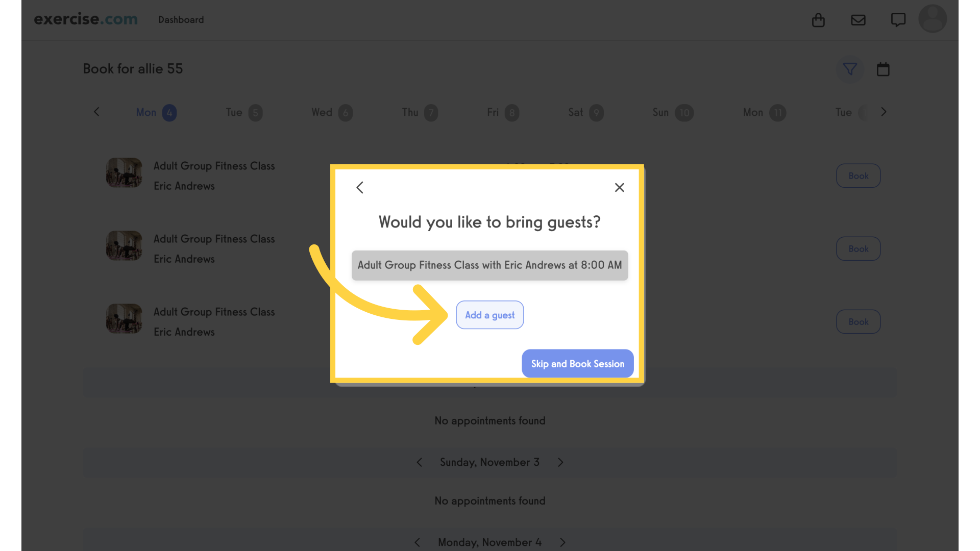Click the session details input field

pyautogui.click(x=489, y=265)
